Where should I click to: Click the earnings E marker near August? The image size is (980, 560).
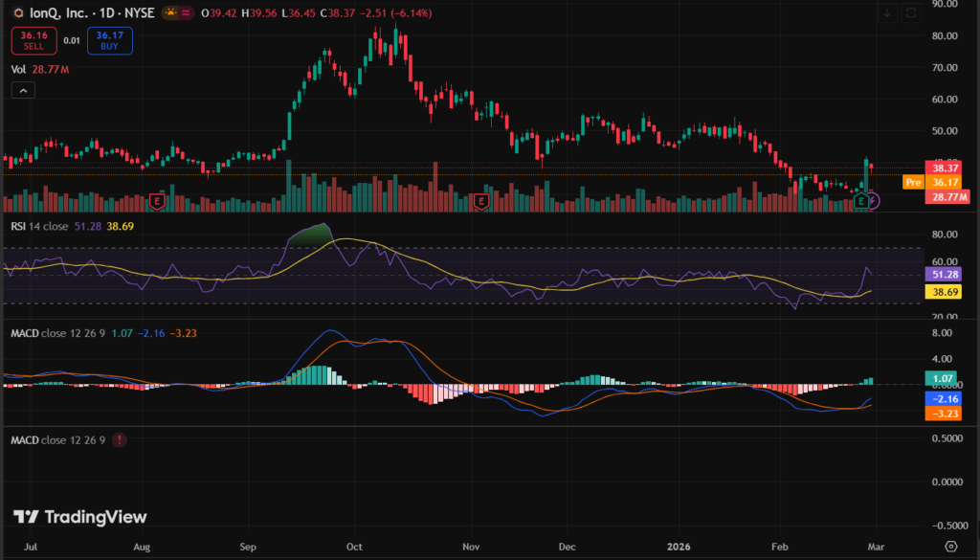point(157,201)
